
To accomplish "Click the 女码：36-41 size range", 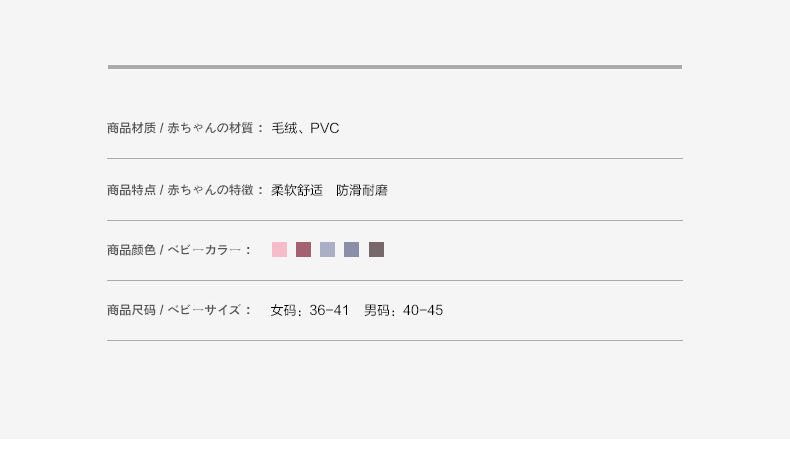I will click(x=310, y=310).
